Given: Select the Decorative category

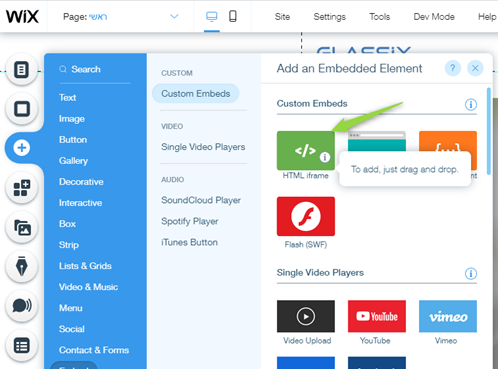Looking at the screenshot, I should (x=81, y=182).
